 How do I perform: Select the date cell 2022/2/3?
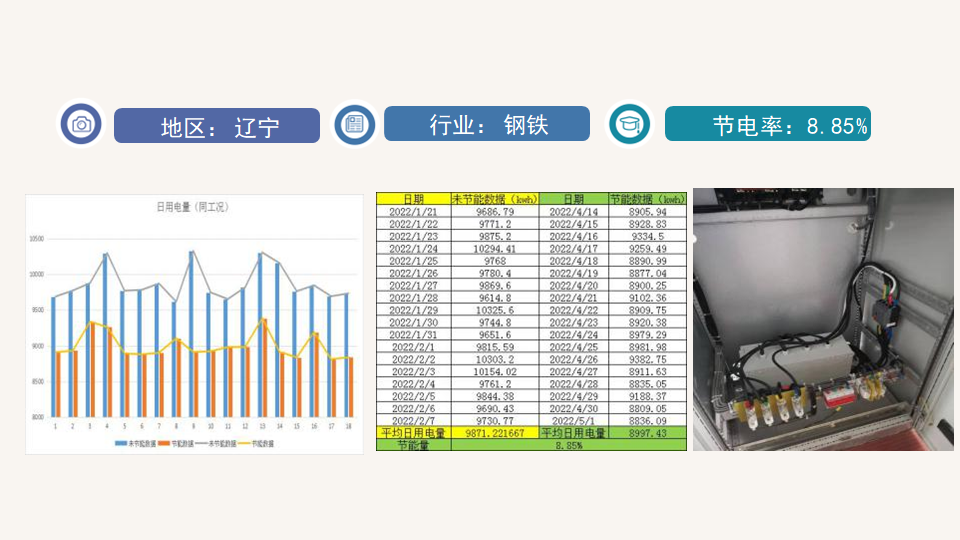click(x=413, y=372)
